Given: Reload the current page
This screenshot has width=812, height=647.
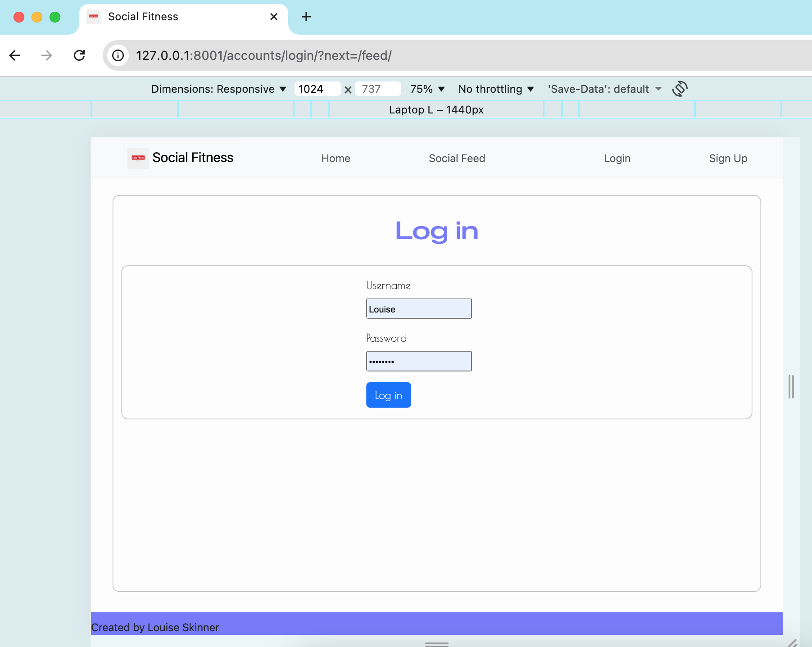Looking at the screenshot, I should pyautogui.click(x=79, y=55).
